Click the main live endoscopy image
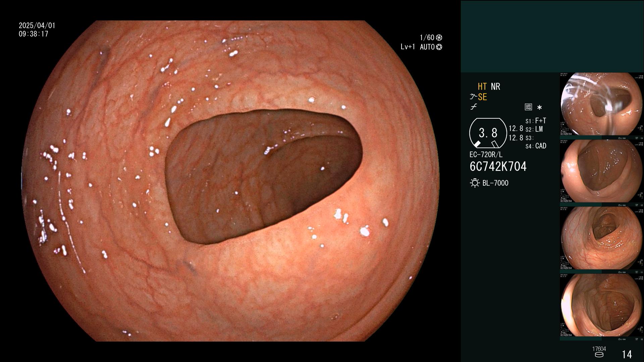644x362 pixels. click(231, 181)
